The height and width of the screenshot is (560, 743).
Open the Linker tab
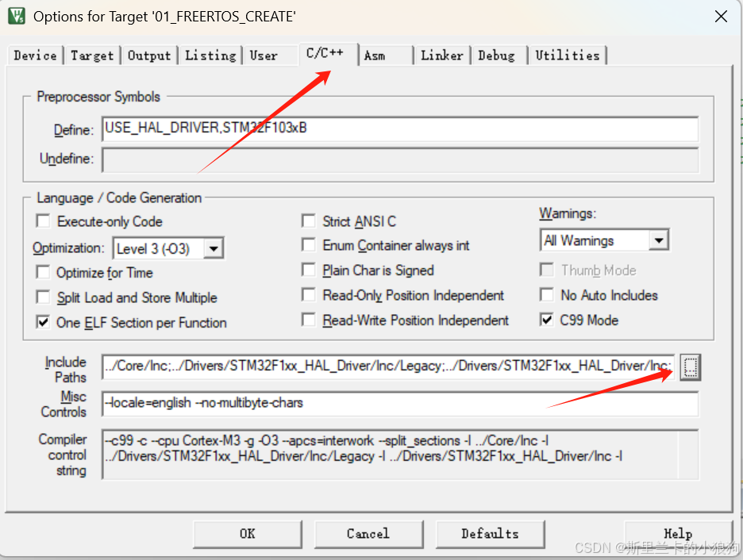[x=441, y=56]
